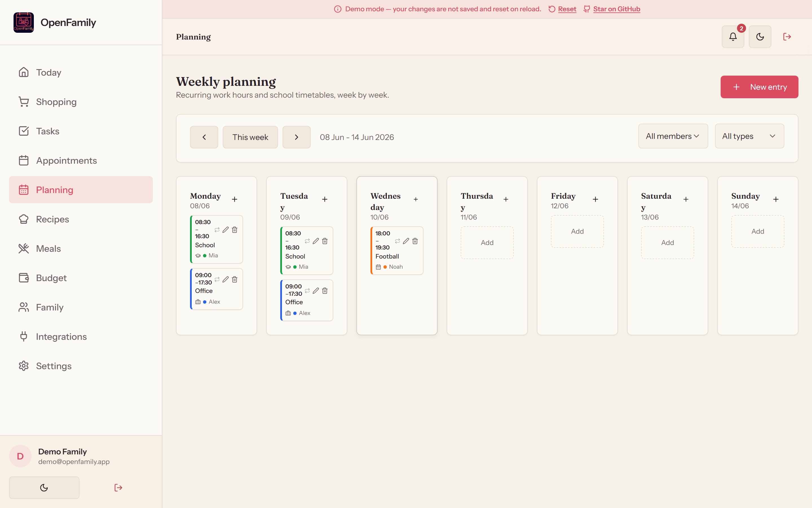The height and width of the screenshot is (508, 812).
Task: Click the OpenFamily logo icon
Action: [23, 23]
